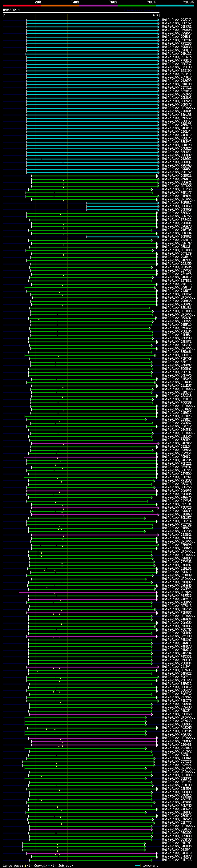
Task: Open hit UniRef100_A7PG91
Action: [x=177, y=111]
